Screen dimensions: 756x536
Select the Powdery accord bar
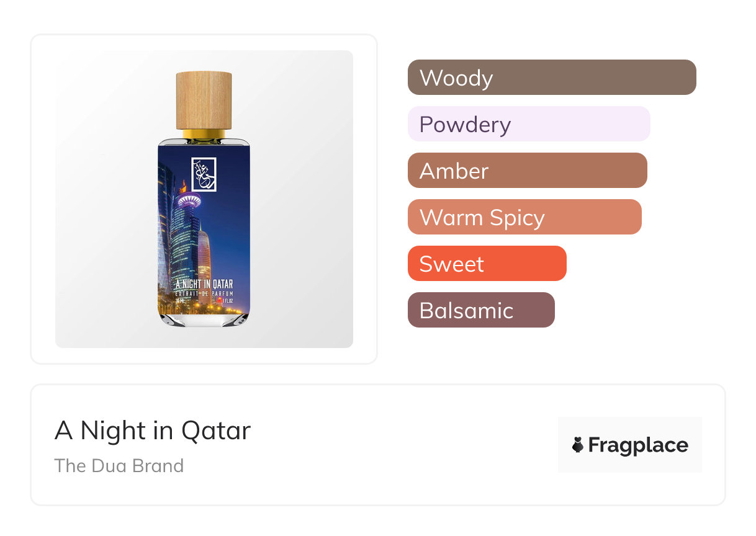point(528,124)
